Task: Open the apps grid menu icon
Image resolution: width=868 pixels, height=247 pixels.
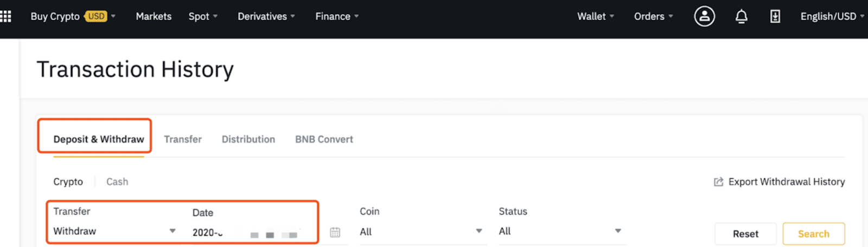Action: point(5,16)
